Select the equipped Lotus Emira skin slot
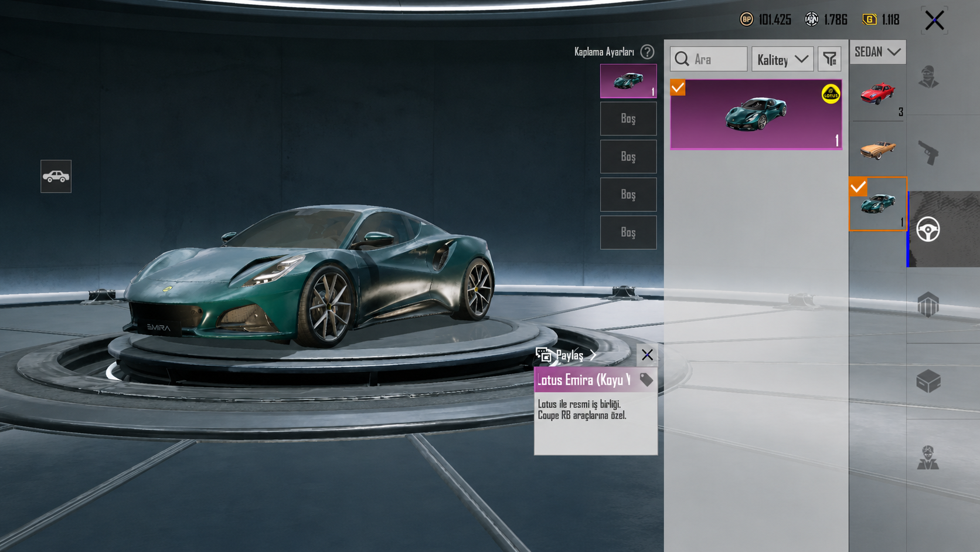 pos(628,81)
